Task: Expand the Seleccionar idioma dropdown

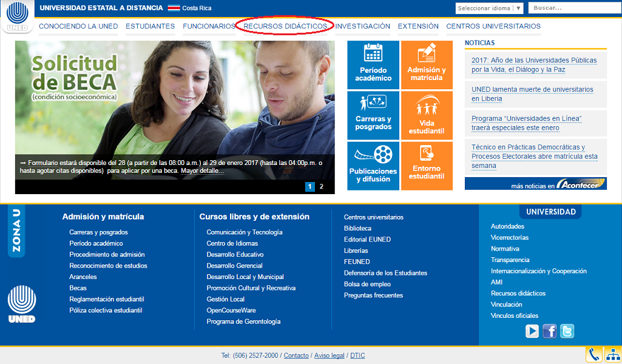Action: (489, 8)
